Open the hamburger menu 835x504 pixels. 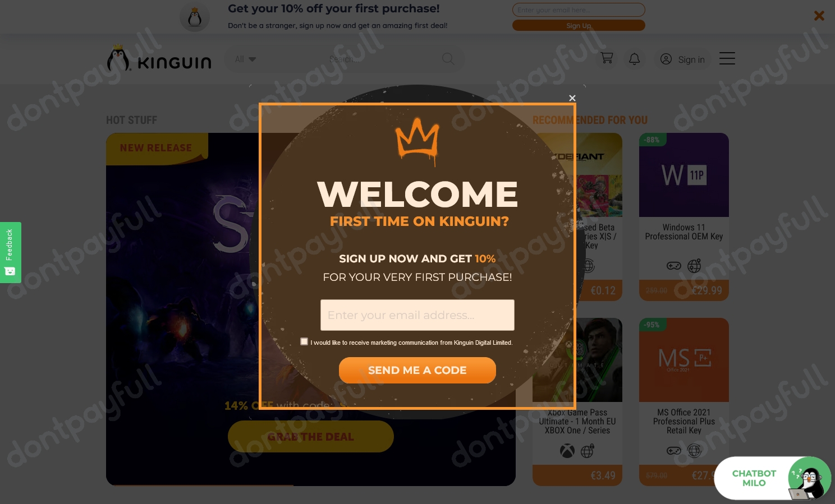(x=727, y=58)
